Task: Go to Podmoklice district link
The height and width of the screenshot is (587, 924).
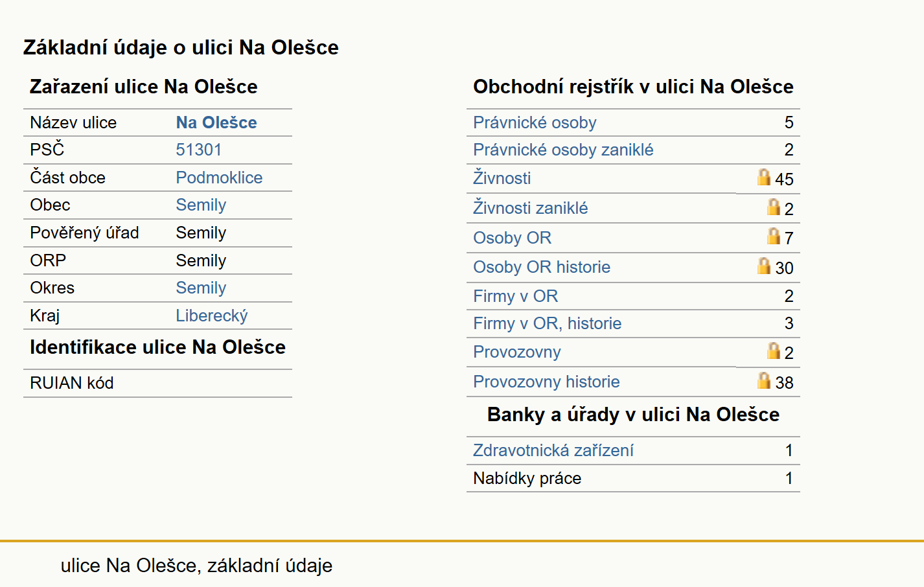Action: [219, 178]
